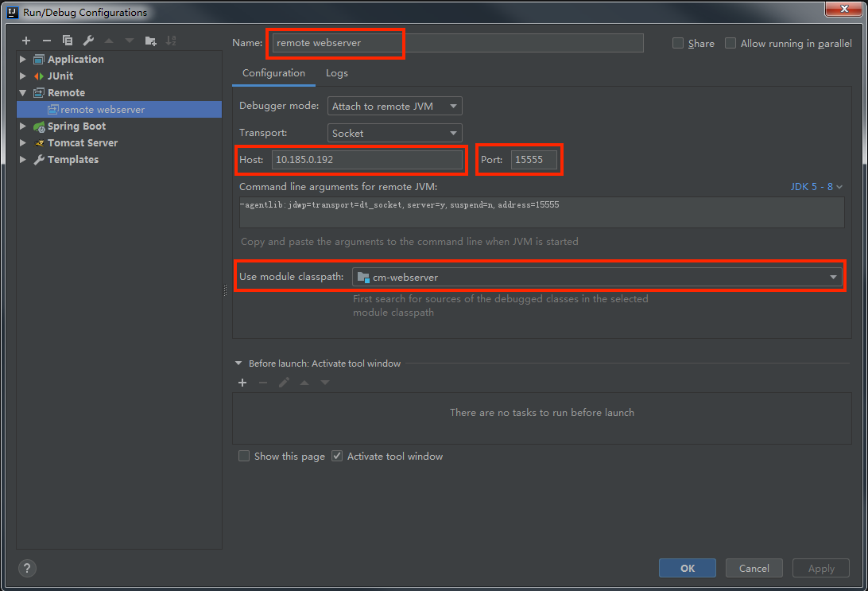This screenshot has height=591, width=868.
Task: Copy the remote webserver configuration
Action: 68,40
